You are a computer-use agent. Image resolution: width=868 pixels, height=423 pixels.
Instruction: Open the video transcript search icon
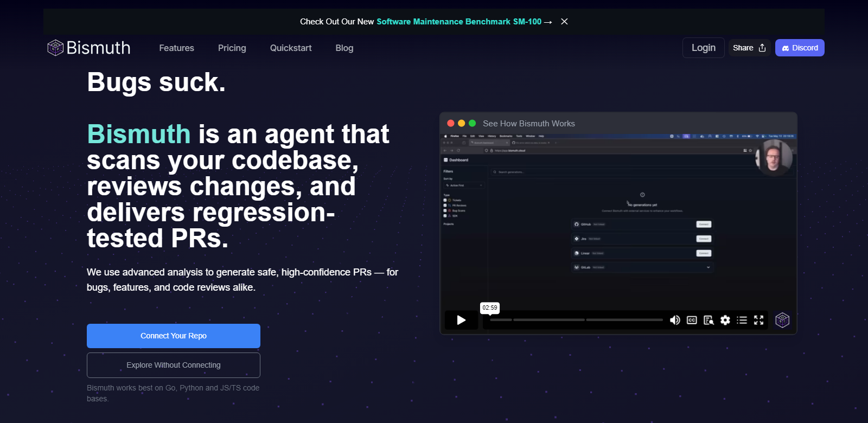coord(709,320)
